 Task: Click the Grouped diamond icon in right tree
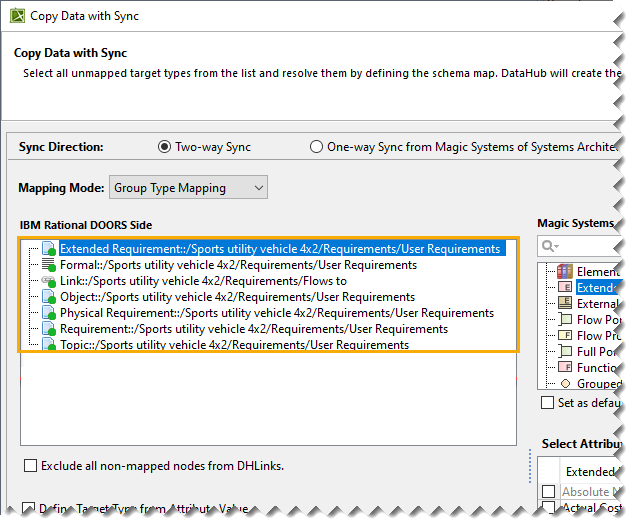click(x=565, y=383)
